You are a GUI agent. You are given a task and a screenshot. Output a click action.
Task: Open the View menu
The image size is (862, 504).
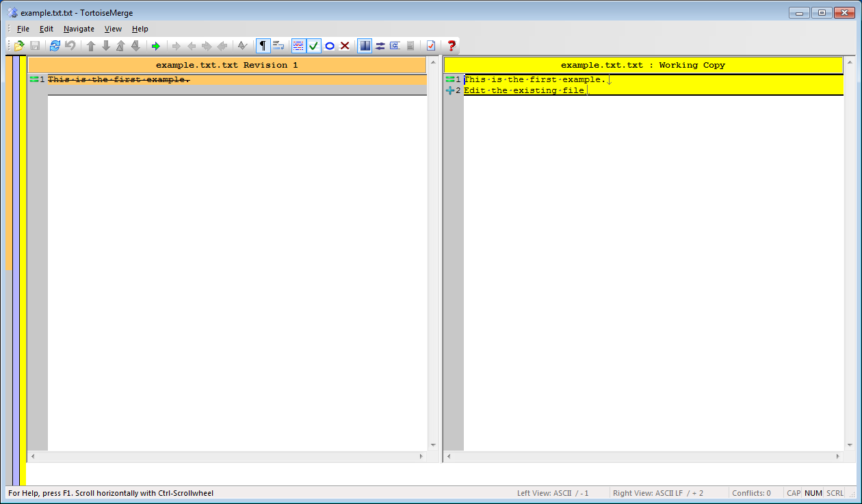point(113,29)
